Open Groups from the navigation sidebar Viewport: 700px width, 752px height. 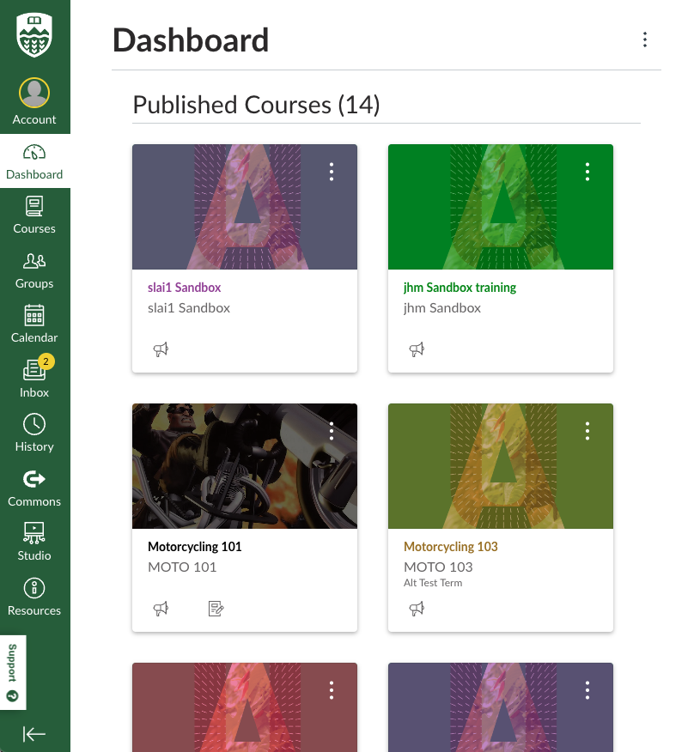pyautogui.click(x=34, y=270)
